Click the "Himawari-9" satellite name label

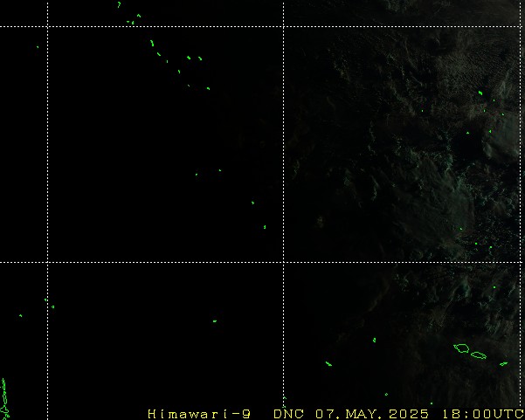click(x=199, y=414)
